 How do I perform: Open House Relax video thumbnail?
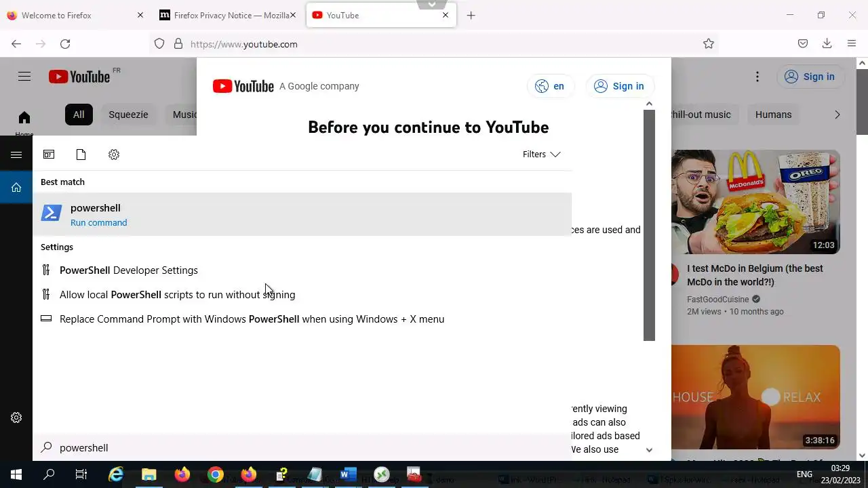tap(755, 397)
